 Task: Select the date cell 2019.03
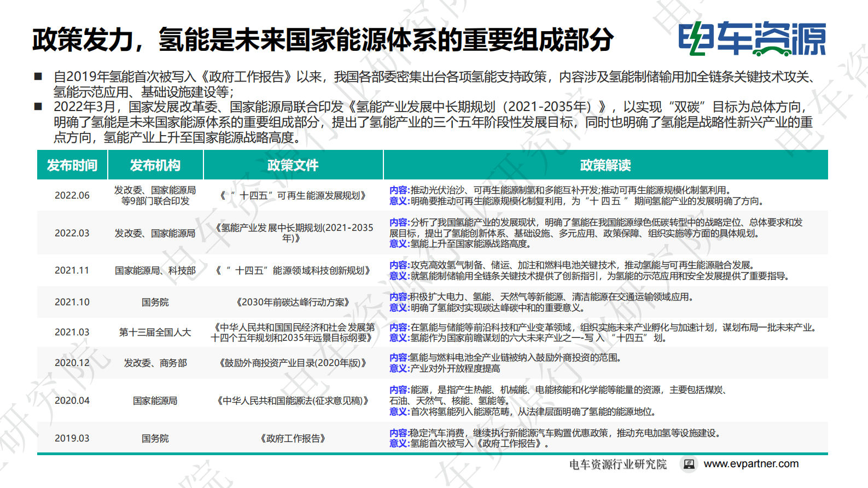point(72,438)
